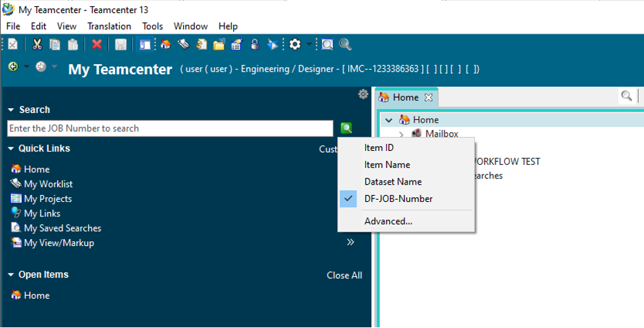Click the plain magnifier toolbar icon
The image size is (644, 328).
point(345,45)
